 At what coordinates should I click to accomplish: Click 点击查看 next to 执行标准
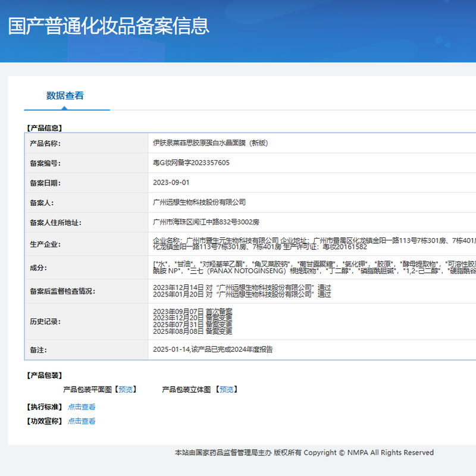[82, 407]
